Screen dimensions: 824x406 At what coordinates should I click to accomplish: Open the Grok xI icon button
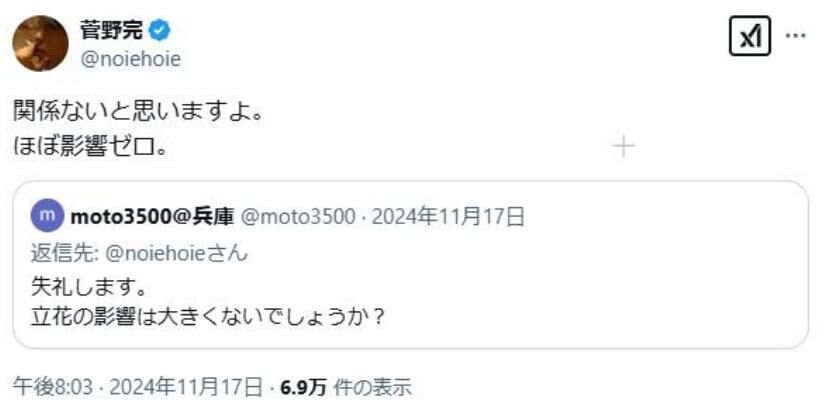tap(750, 36)
